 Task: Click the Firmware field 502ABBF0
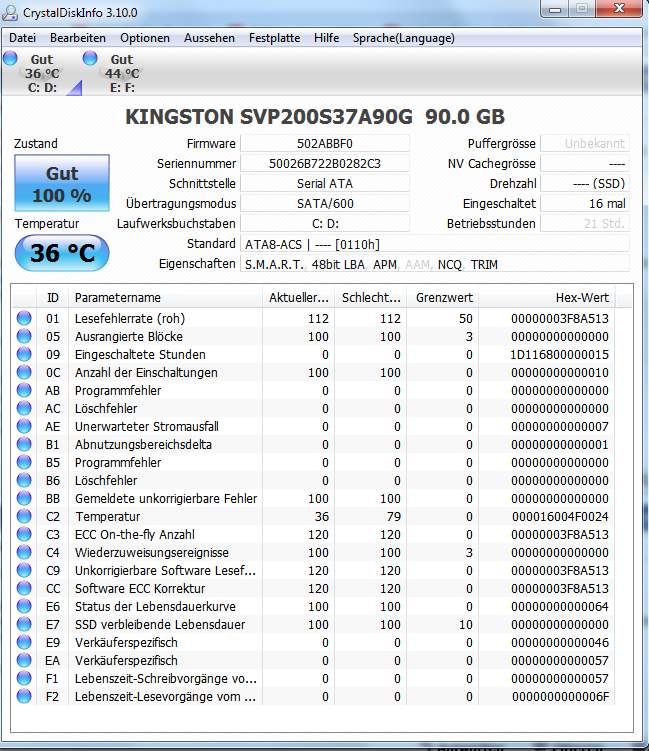pos(325,143)
